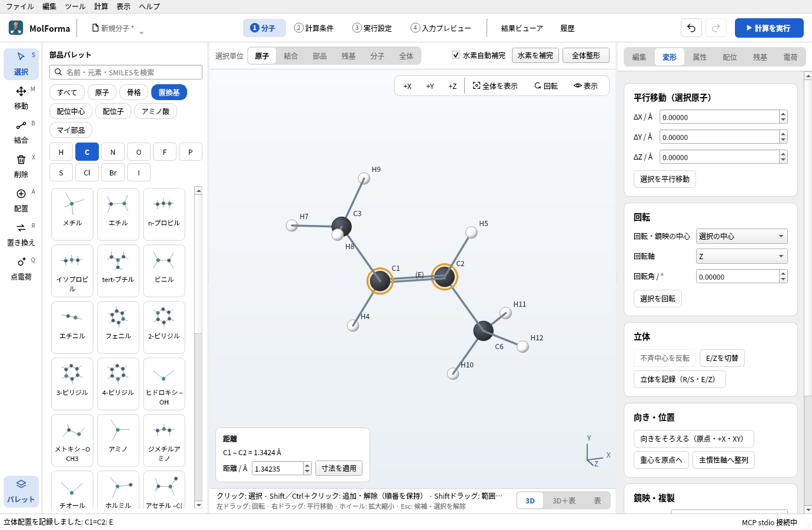812x530 pixels.
Task: Open the 回転軸 Z dropdown
Action: 742,256
